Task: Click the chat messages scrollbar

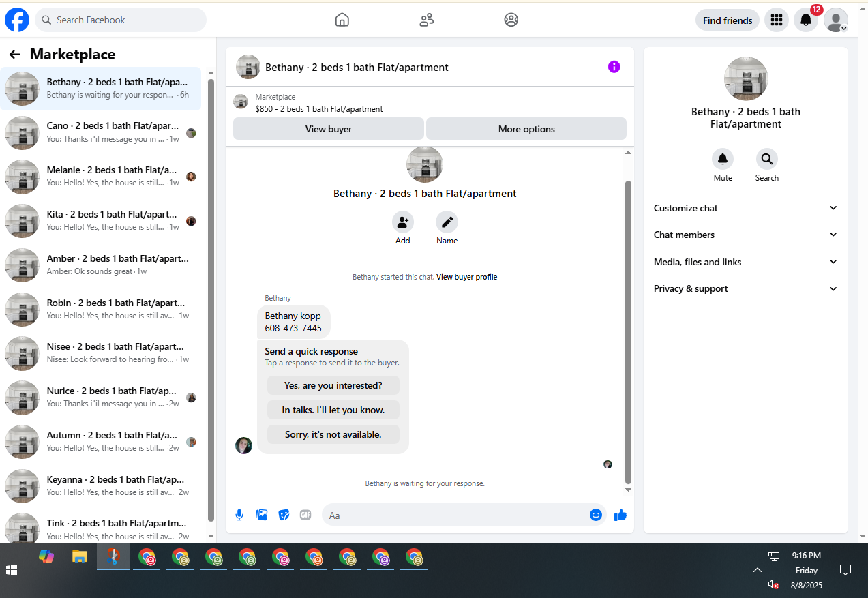Action: [x=629, y=332]
